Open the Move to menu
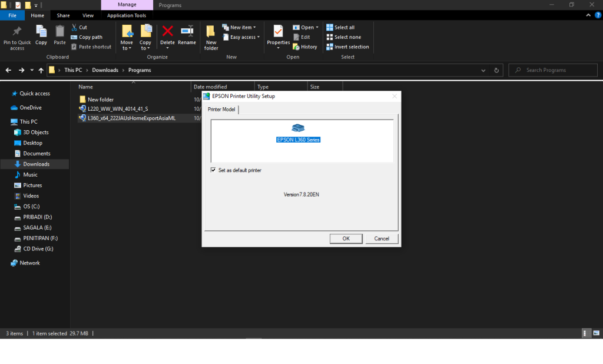The height and width of the screenshot is (364, 603). click(127, 38)
